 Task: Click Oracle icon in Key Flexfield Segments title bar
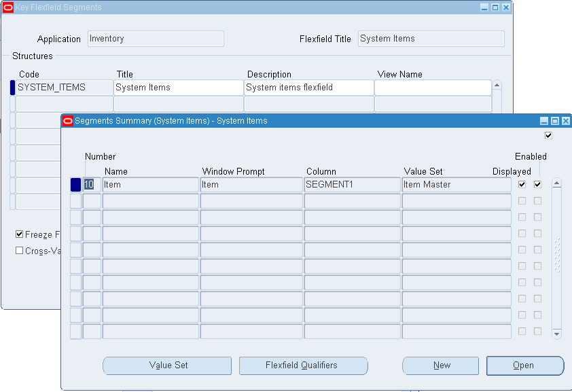click(8, 7)
